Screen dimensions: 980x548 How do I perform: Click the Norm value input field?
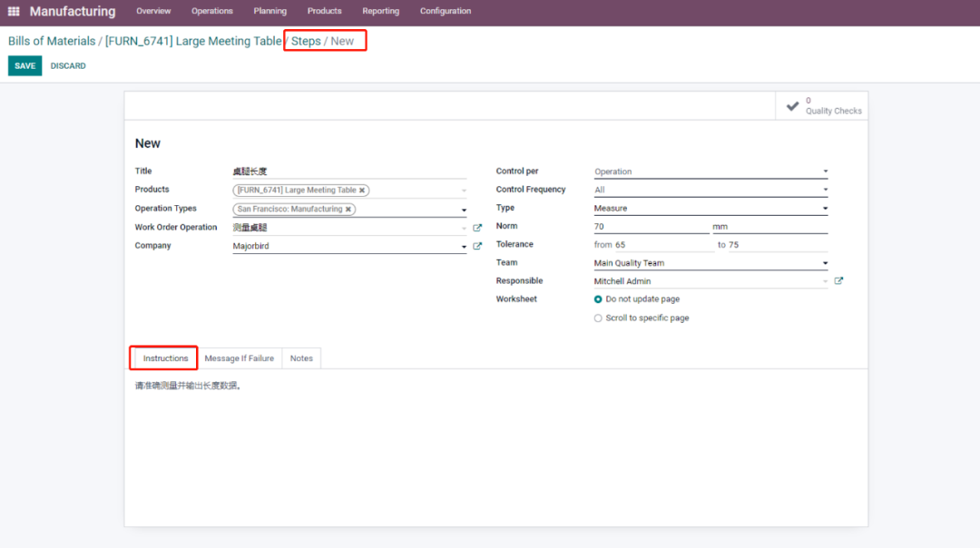(x=650, y=227)
